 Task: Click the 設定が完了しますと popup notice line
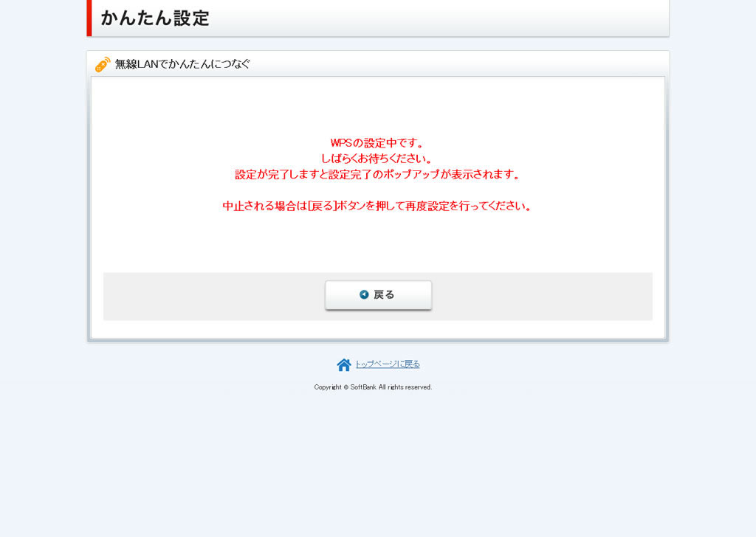click(x=377, y=175)
